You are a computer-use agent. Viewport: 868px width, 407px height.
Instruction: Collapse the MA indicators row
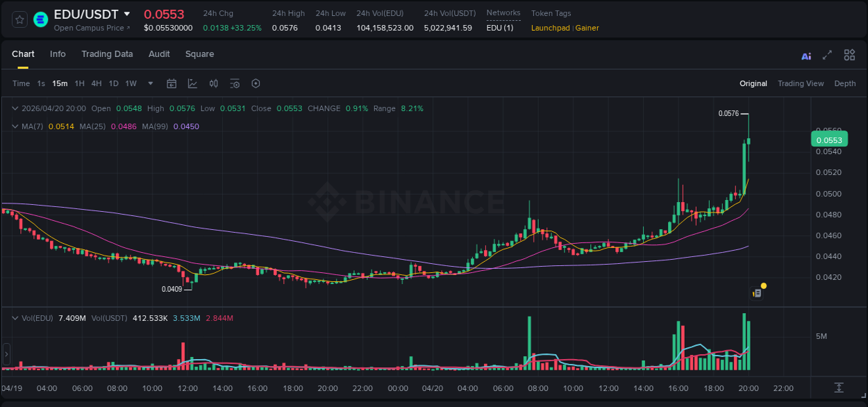pyautogui.click(x=15, y=126)
